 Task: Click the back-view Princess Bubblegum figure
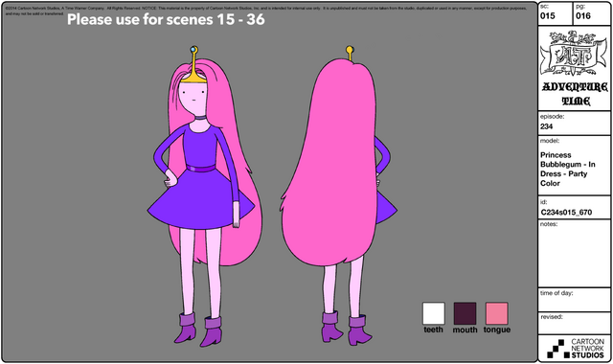pyautogui.click(x=338, y=195)
